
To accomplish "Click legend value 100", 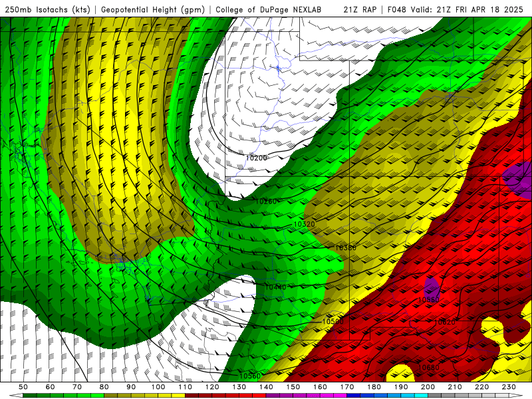I will click(x=158, y=387).
